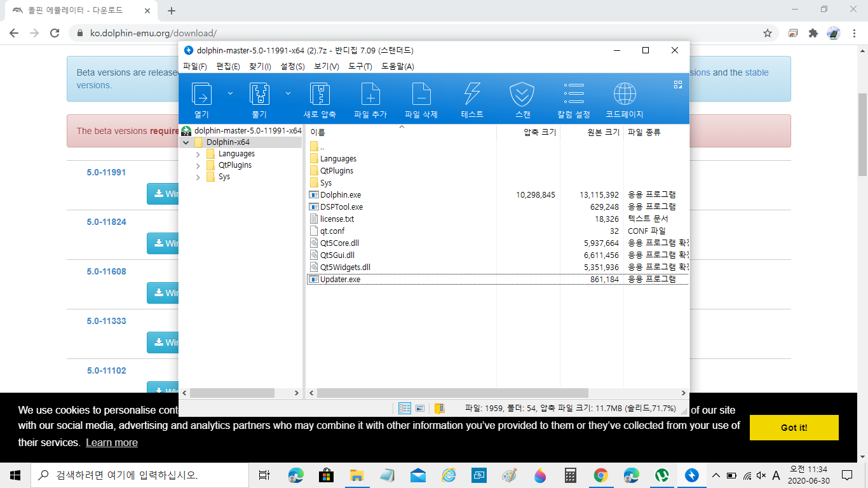Click file list horizontal scrollbar
The image size is (868, 488).
452,393
